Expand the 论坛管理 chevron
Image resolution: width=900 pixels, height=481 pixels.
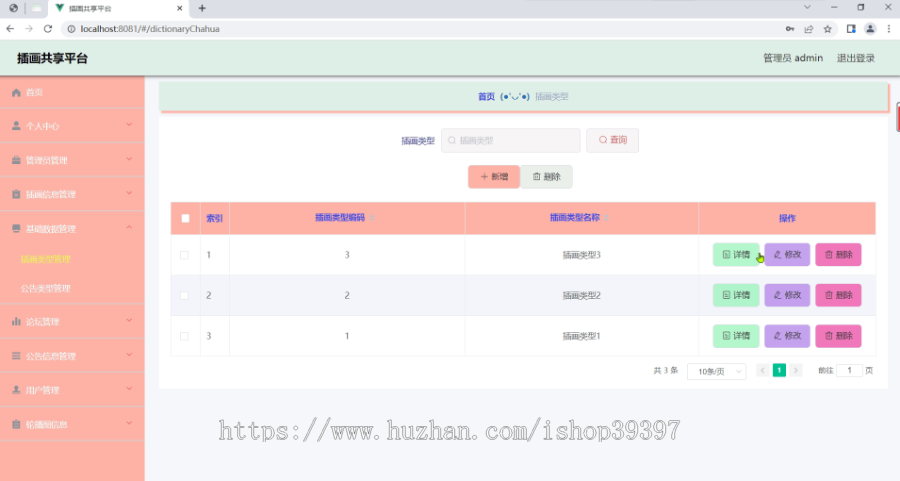[129, 321]
